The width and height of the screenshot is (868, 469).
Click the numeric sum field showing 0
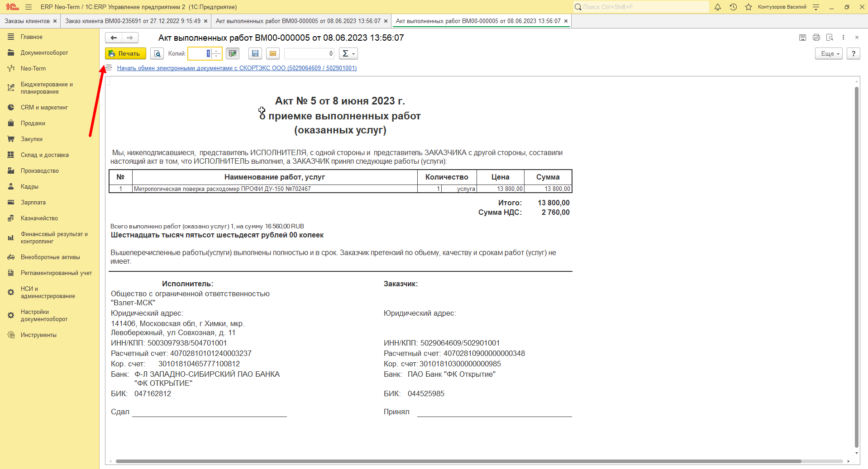[309, 53]
